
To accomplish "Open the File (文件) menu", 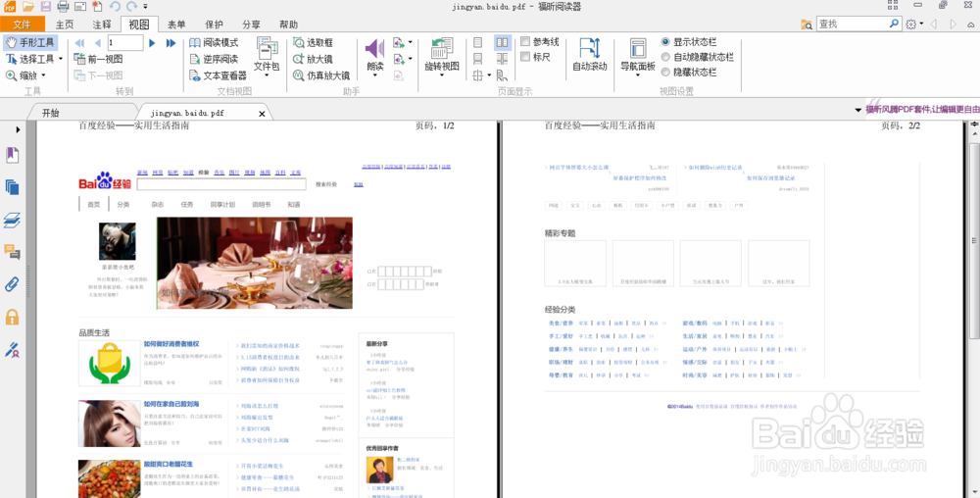I will point(22,25).
